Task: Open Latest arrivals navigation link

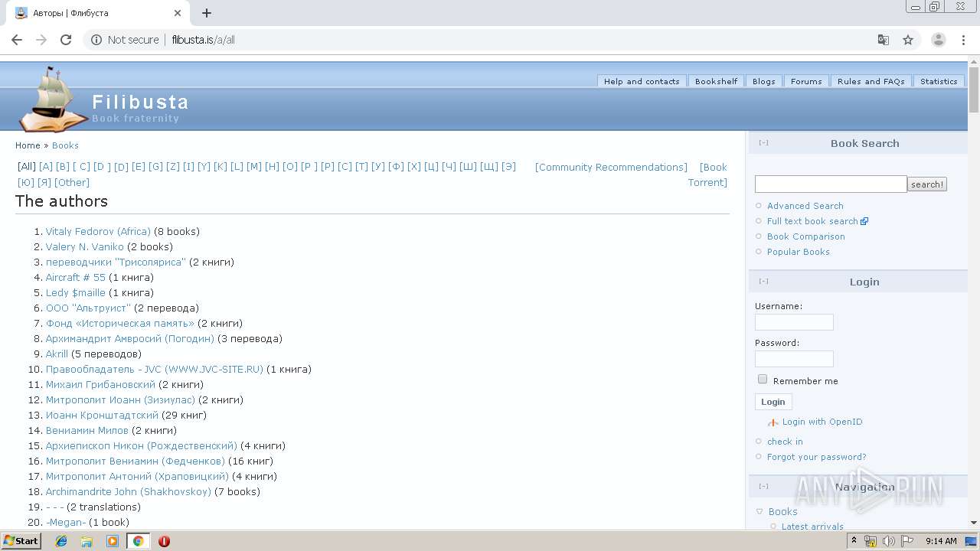Action: tap(812, 527)
